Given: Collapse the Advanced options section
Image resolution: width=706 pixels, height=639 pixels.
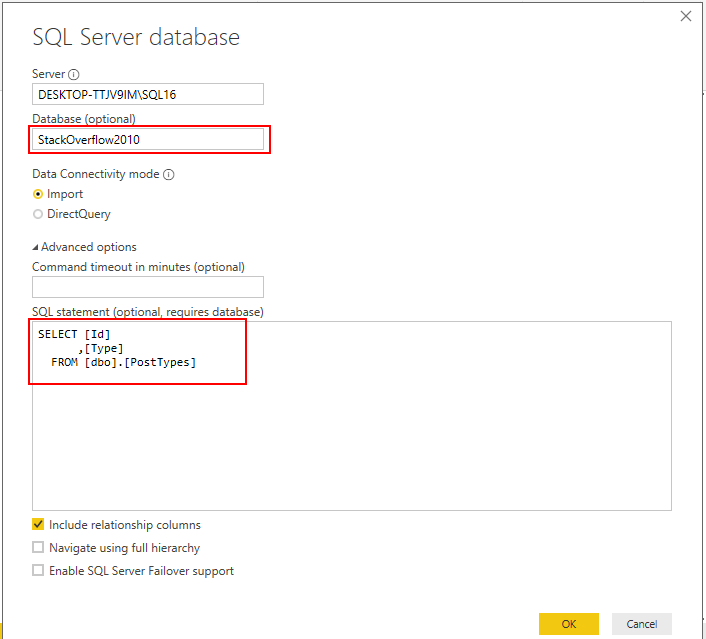Looking at the screenshot, I should pyautogui.click(x=36, y=247).
